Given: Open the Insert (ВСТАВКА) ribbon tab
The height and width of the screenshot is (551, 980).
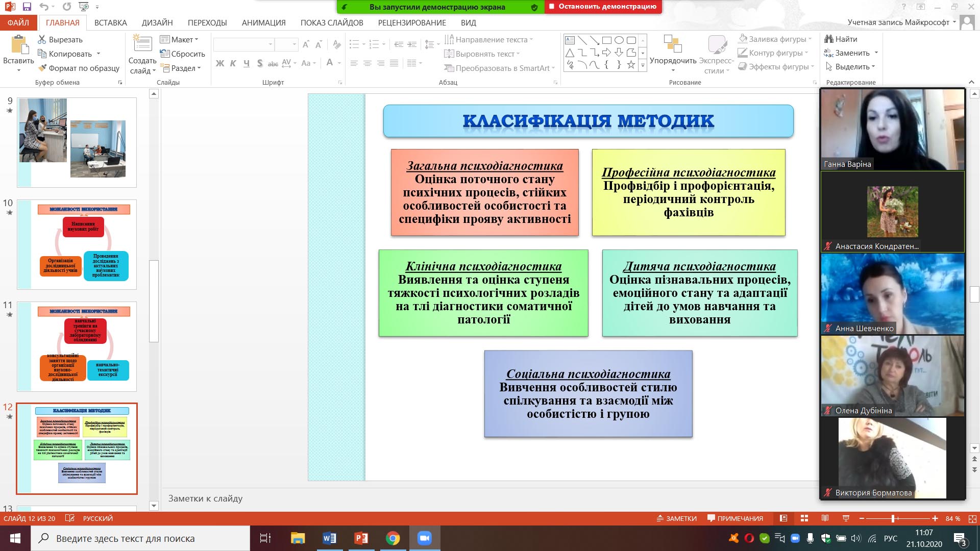Looking at the screenshot, I should [110, 23].
